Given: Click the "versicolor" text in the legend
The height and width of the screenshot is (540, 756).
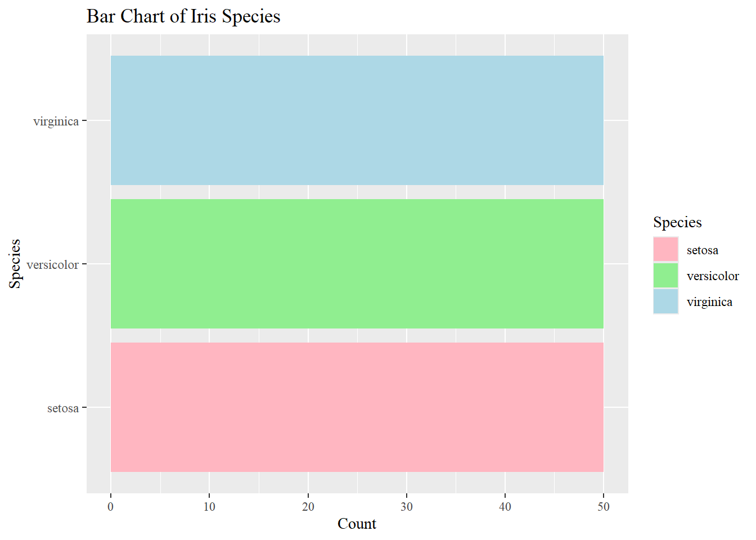Looking at the screenshot, I should point(713,276).
